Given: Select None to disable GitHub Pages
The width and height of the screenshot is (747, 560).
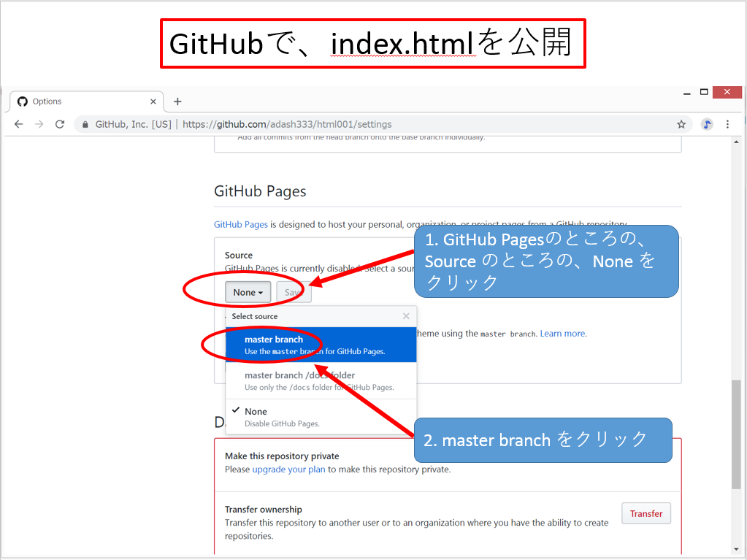Looking at the screenshot, I should point(321,416).
